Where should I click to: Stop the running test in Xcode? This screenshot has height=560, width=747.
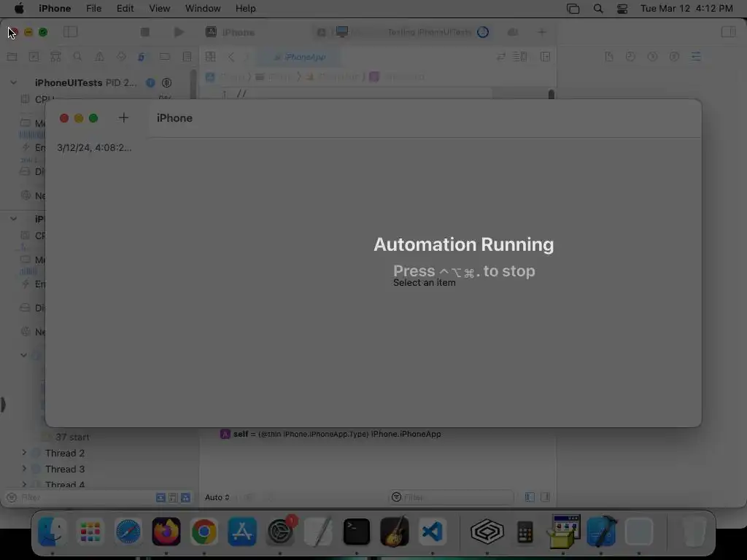[145, 32]
